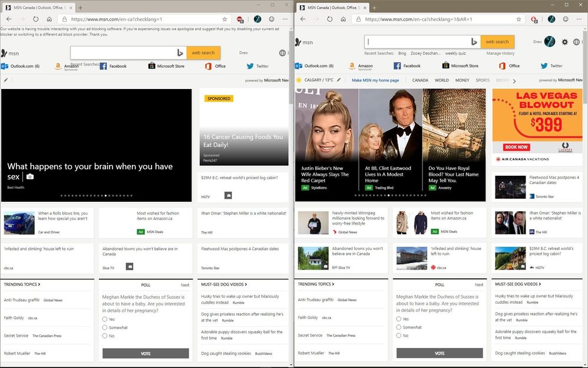This screenshot has width=588, height=368.
Task: Open the MSN settings gear in the right window
Action: point(565,42)
